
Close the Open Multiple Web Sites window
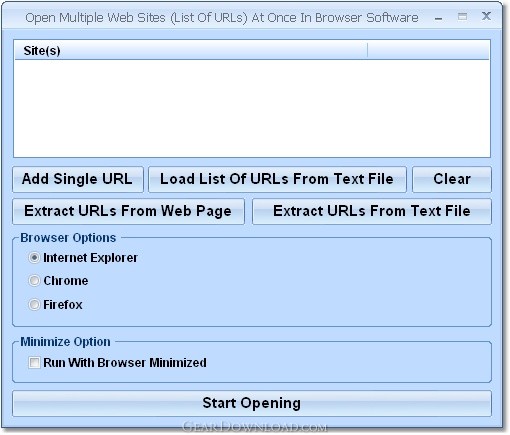point(486,16)
